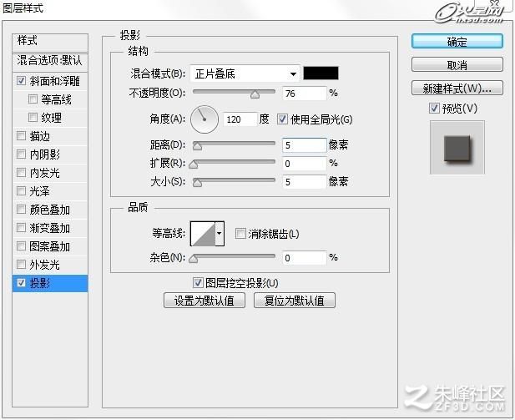The width and height of the screenshot is (515, 420).
Task: Click 设置为默认值 button
Action: pos(204,301)
